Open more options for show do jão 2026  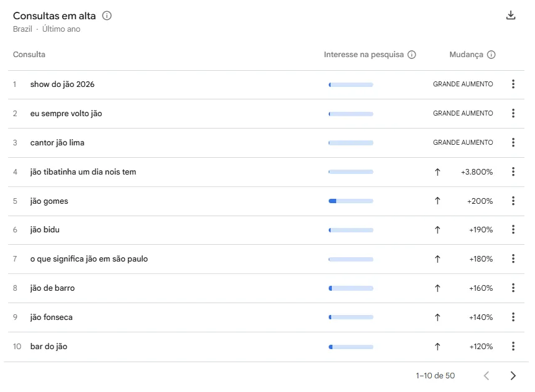(513, 84)
